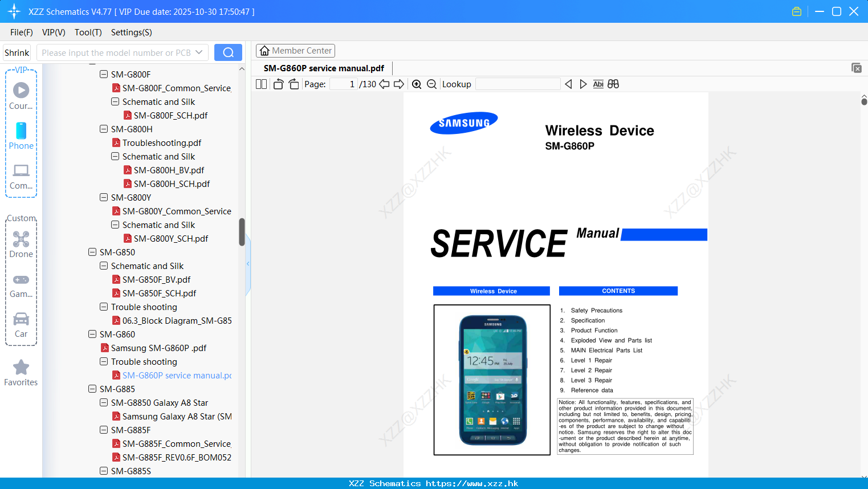Open the yellow toolbox icon in the title bar
The height and width of the screenshot is (489, 868).
(x=797, y=11)
